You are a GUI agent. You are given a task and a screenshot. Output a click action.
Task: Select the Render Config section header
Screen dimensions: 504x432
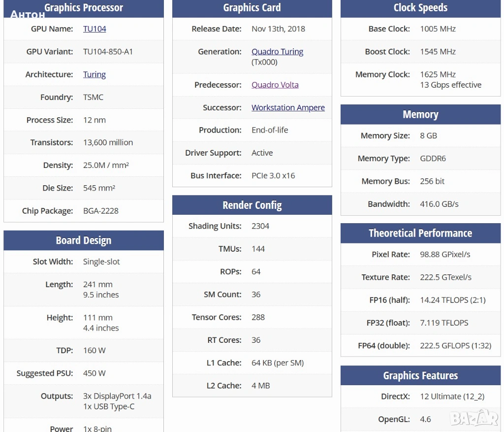pyautogui.click(x=252, y=205)
